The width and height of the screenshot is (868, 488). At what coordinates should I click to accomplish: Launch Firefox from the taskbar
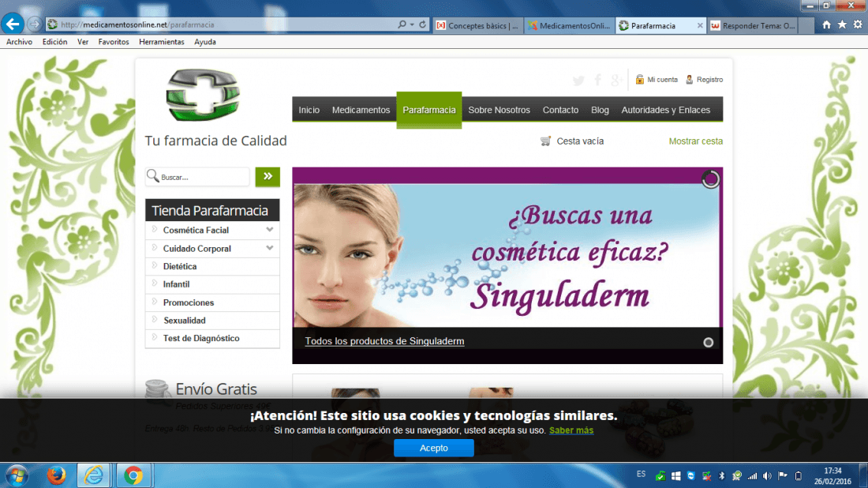coord(56,475)
